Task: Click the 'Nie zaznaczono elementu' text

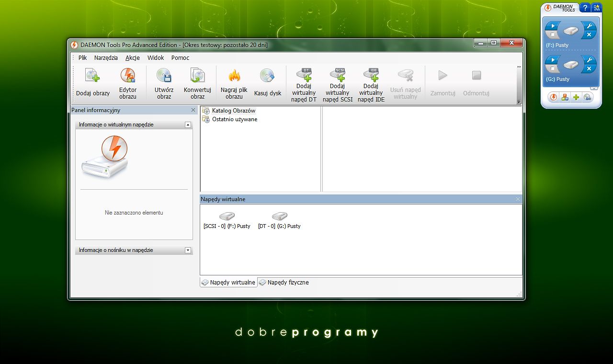Action: 134,213
